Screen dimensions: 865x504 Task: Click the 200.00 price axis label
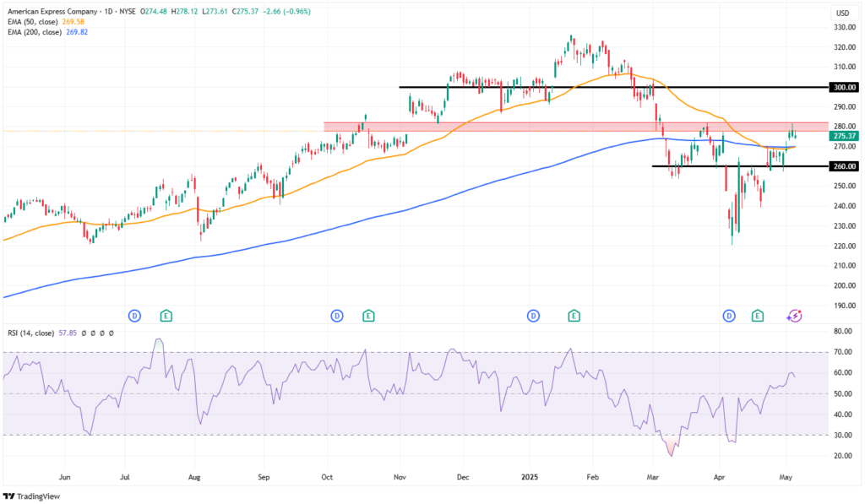tap(845, 285)
